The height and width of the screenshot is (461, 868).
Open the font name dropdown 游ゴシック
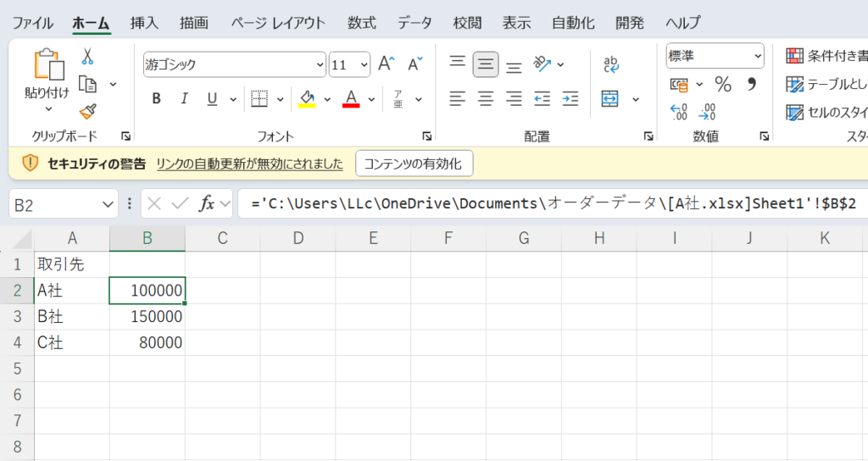[234, 64]
